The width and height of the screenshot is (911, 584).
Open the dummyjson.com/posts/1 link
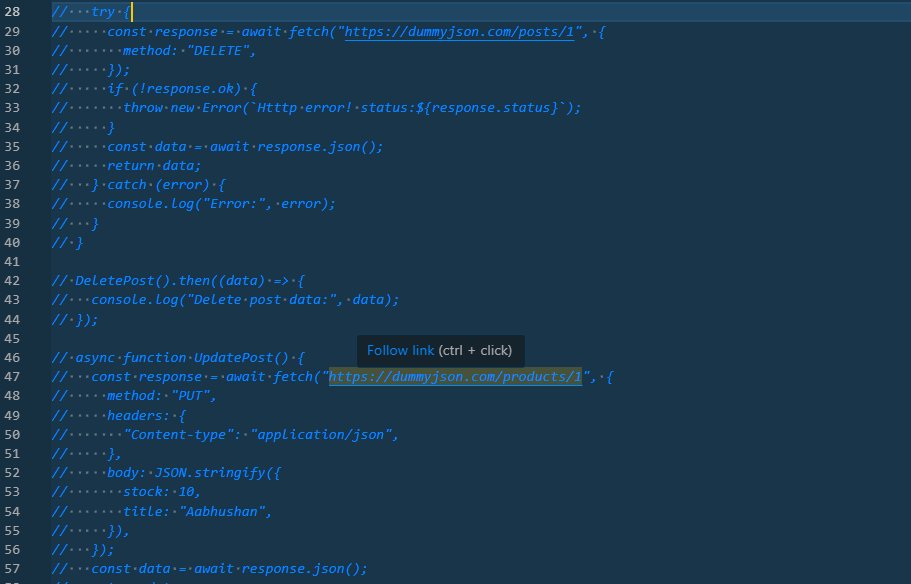[x=459, y=31]
